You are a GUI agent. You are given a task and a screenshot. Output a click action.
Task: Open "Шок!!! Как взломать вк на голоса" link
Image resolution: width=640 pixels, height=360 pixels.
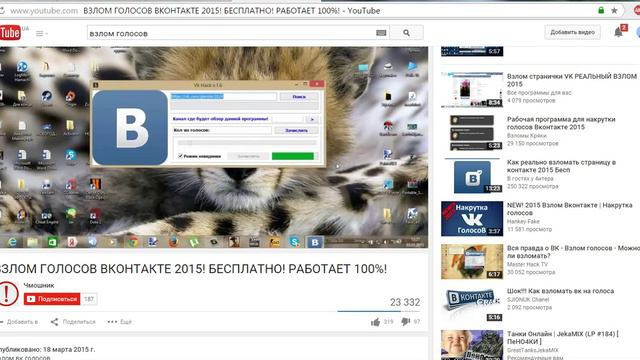[560, 291]
